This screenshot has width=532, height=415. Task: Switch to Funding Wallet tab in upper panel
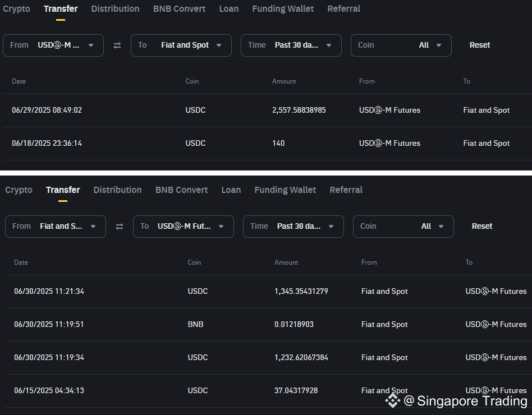coord(283,9)
